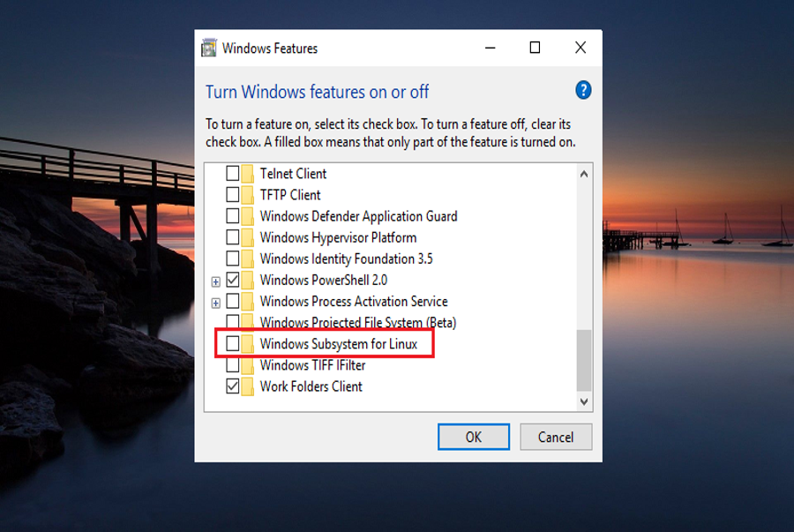The image size is (794, 532).
Task: Dismiss the dialog with Cancel
Action: 556,437
